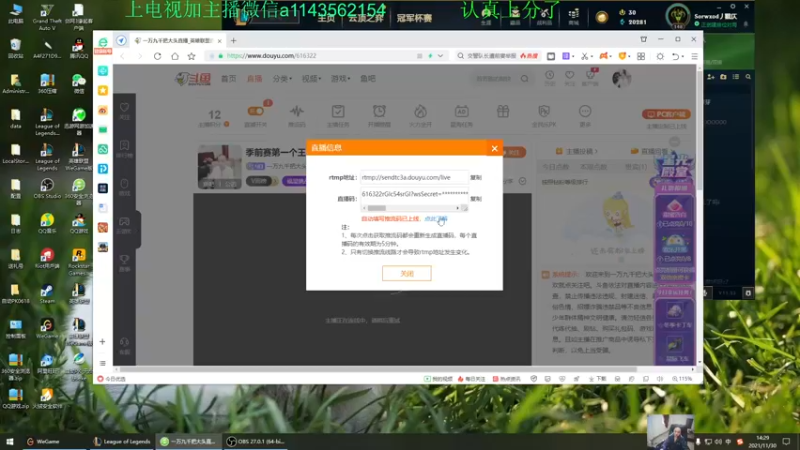This screenshot has width=800, height=450.
Task: Open Douyu history clock icon
Action: click(549, 76)
